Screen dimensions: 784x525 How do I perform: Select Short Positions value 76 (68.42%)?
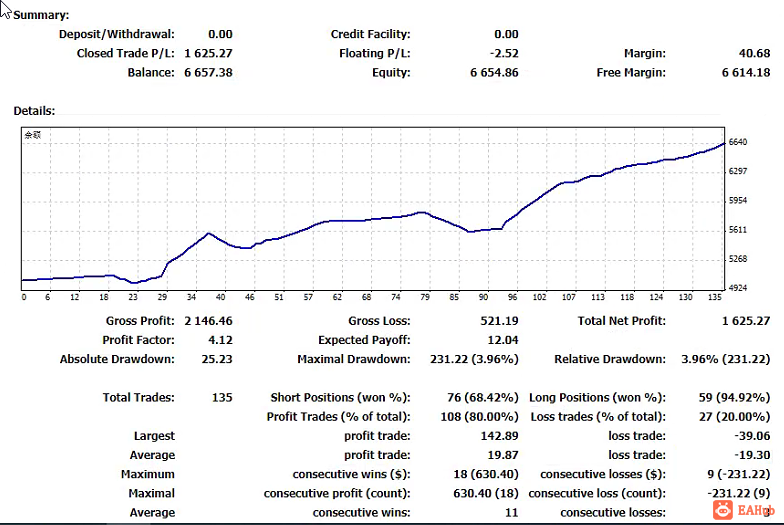(x=482, y=398)
